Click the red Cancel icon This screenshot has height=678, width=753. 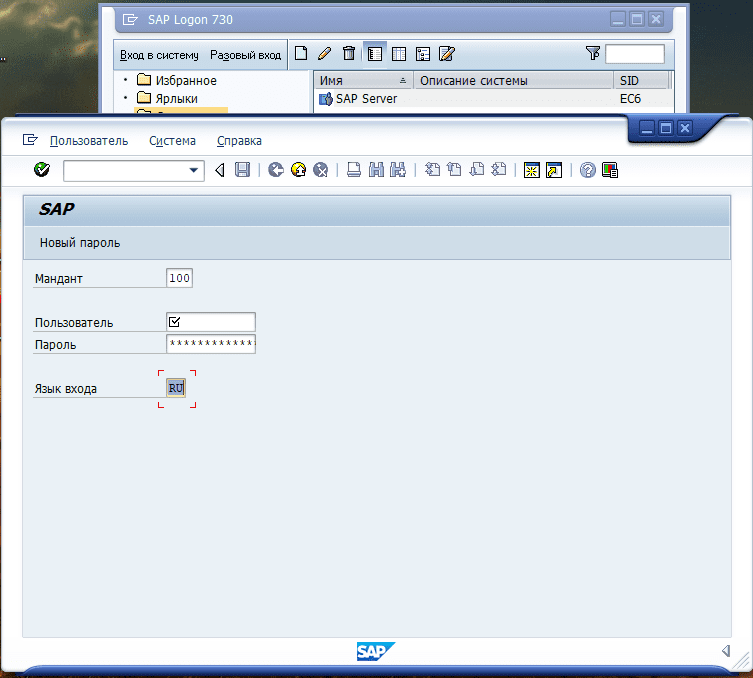click(320, 170)
